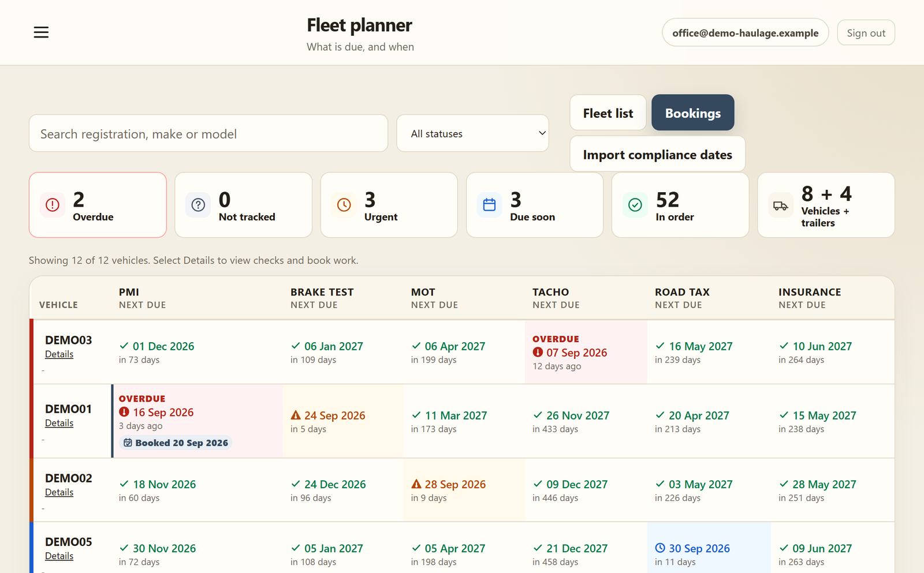Open Details link for DEMO02
Viewport: 924px width, 573px height.
pos(59,492)
